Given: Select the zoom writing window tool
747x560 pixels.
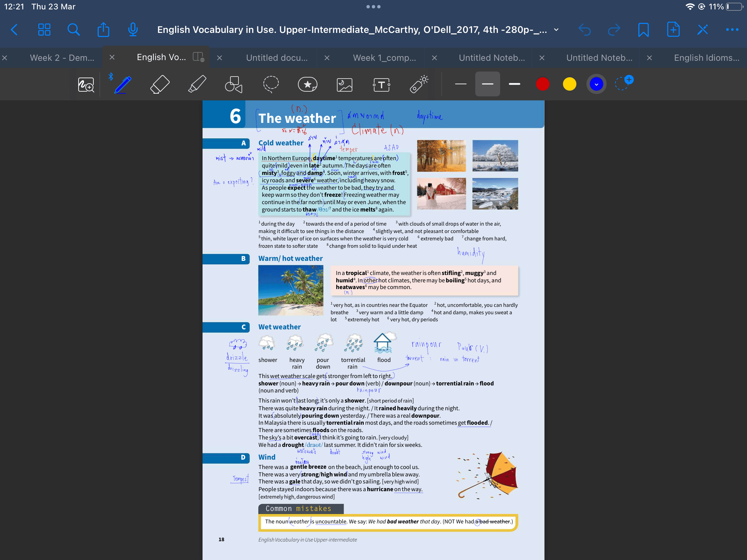Looking at the screenshot, I should (x=86, y=84).
